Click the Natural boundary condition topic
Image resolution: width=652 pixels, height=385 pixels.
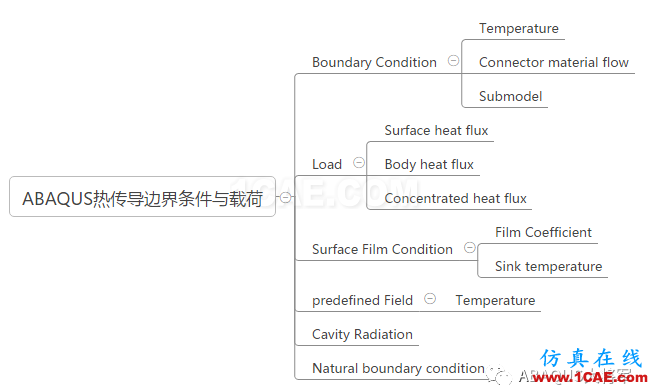(x=398, y=369)
